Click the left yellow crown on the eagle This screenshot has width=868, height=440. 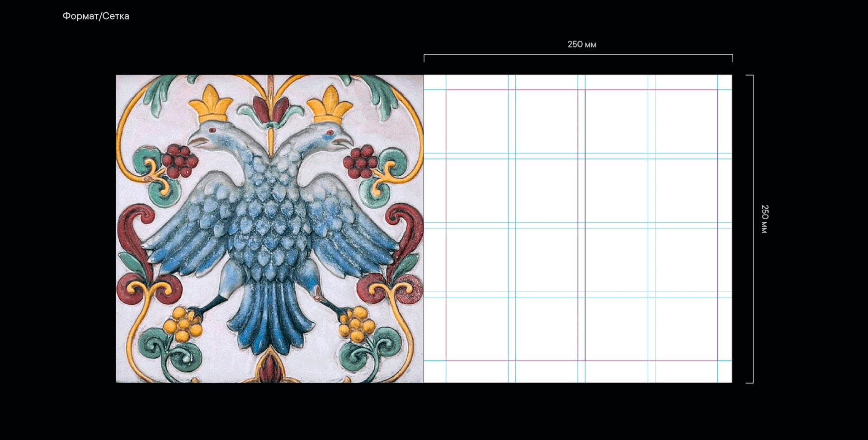click(210, 105)
